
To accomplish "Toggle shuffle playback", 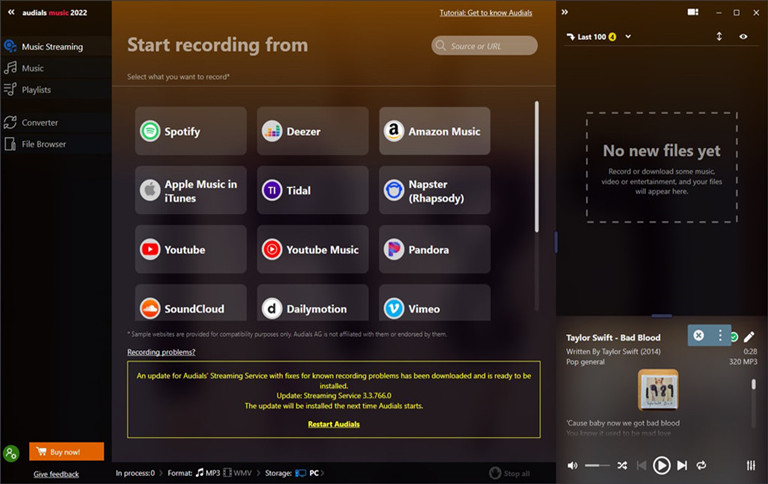I will tap(622, 465).
